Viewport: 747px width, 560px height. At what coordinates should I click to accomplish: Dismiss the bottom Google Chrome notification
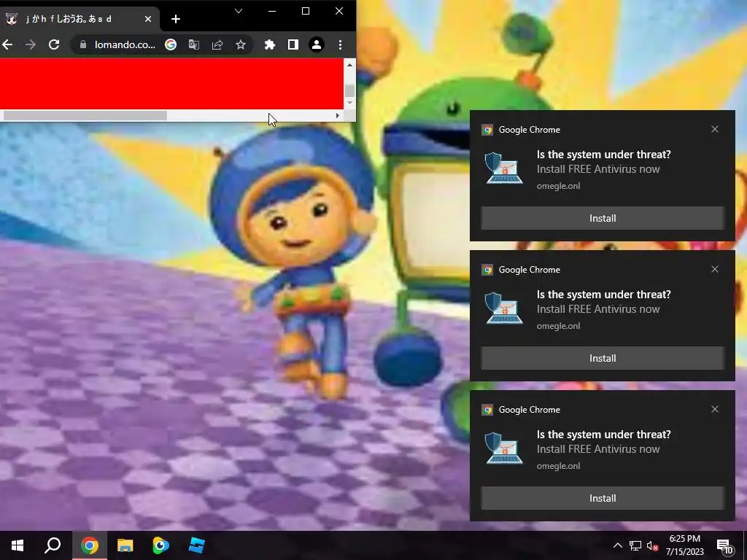coord(715,410)
